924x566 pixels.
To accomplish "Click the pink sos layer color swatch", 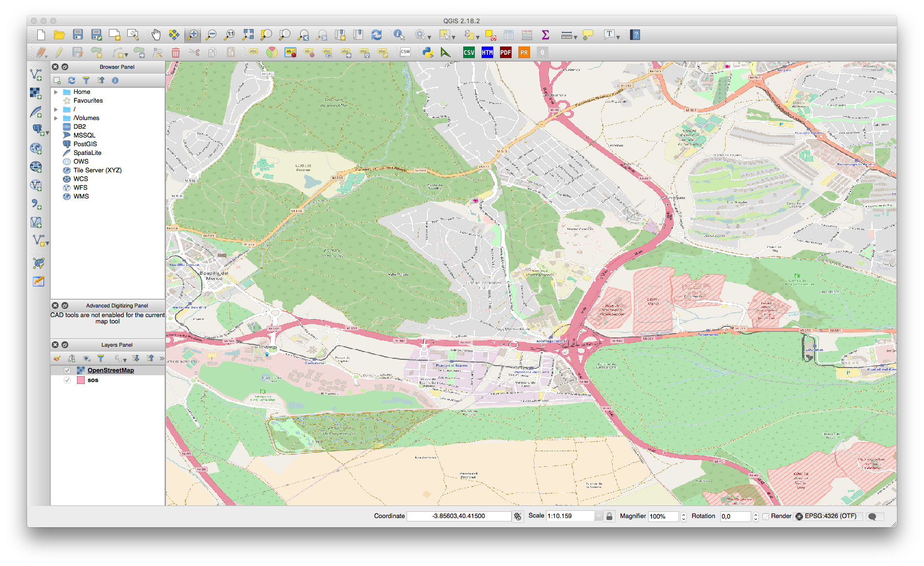I will point(81,380).
